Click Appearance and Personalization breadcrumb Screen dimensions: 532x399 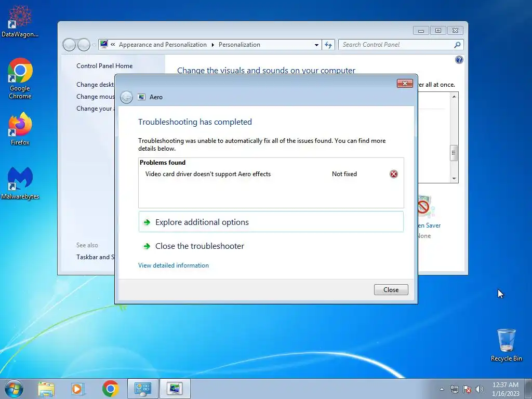(x=163, y=45)
